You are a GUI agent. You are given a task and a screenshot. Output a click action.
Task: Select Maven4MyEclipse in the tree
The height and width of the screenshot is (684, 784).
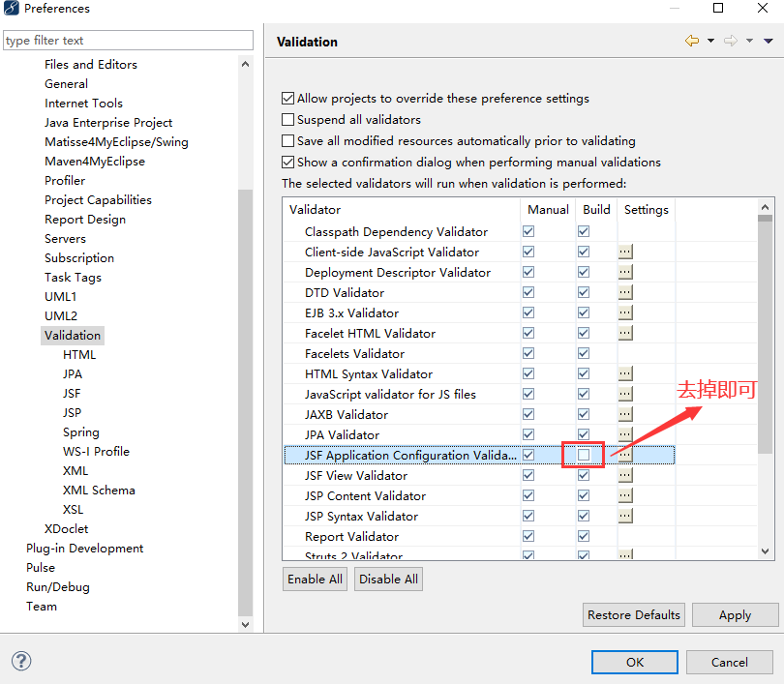tap(95, 162)
